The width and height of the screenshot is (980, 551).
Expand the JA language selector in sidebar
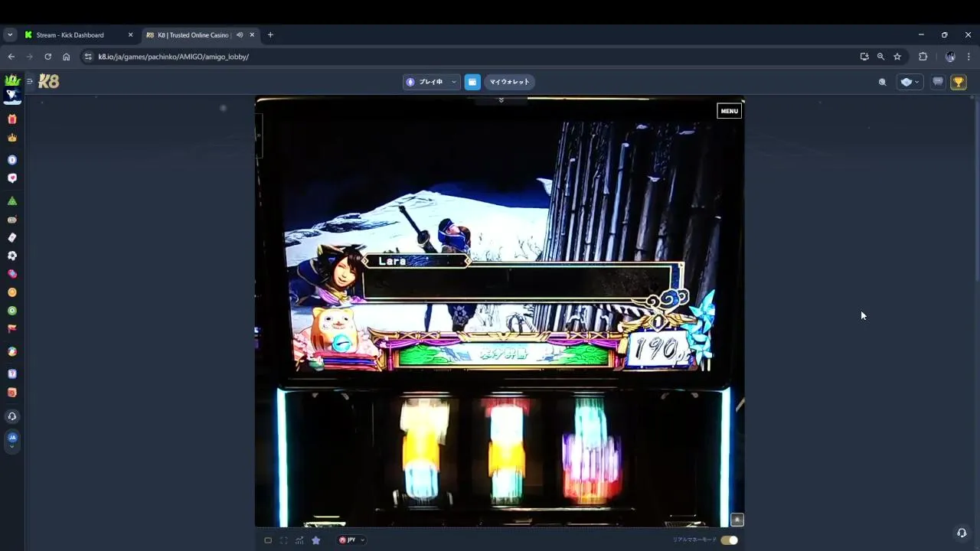[12, 442]
